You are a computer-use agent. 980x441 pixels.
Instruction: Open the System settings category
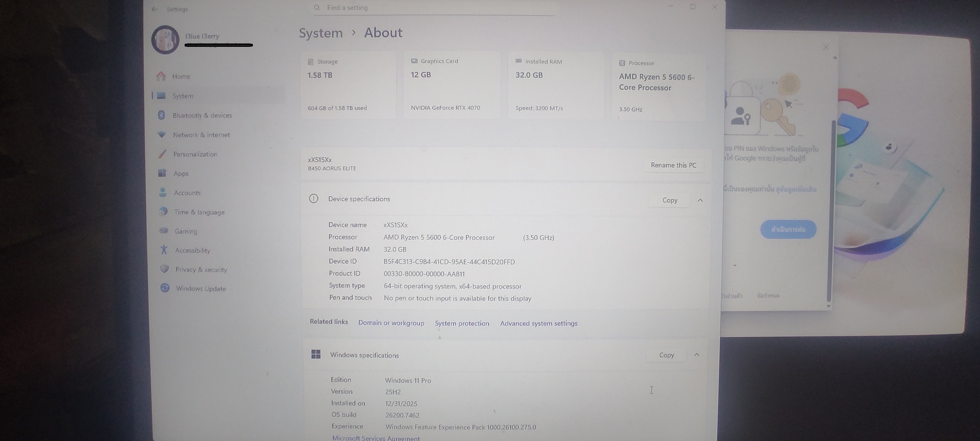219,96
